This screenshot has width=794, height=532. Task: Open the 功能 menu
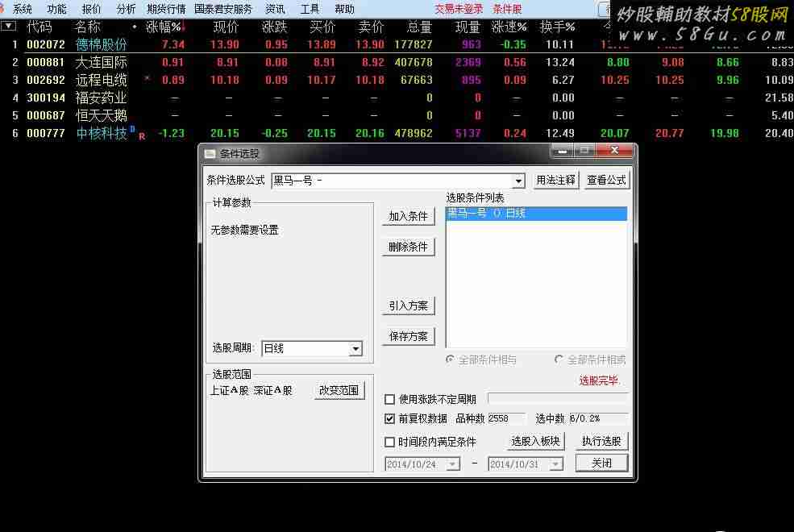tap(56, 9)
